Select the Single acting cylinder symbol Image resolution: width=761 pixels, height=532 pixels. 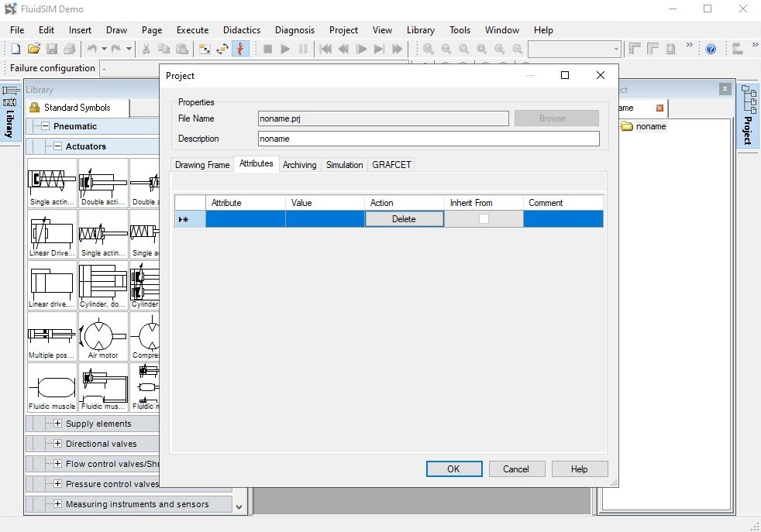tap(52, 183)
